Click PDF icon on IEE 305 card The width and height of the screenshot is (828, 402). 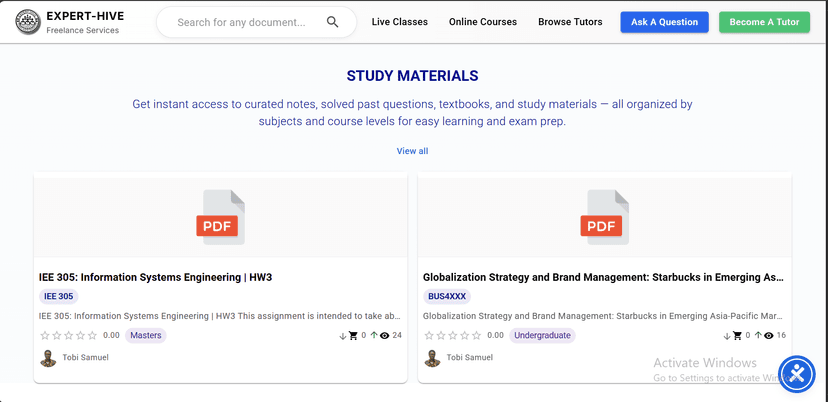(x=221, y=217)
